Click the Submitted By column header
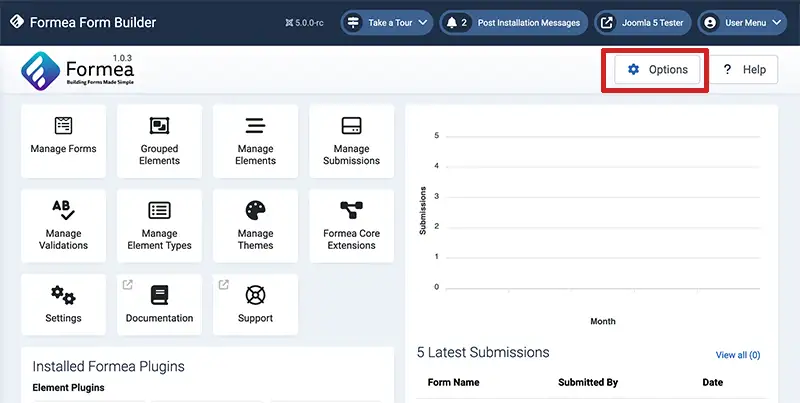Screen dimensions: 800x403 click(x=588, y=382)
